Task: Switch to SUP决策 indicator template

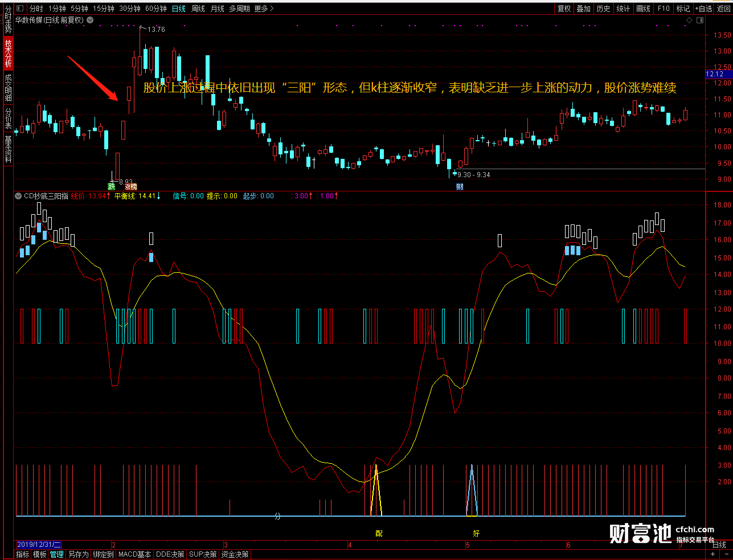Action: click(203, 554)
